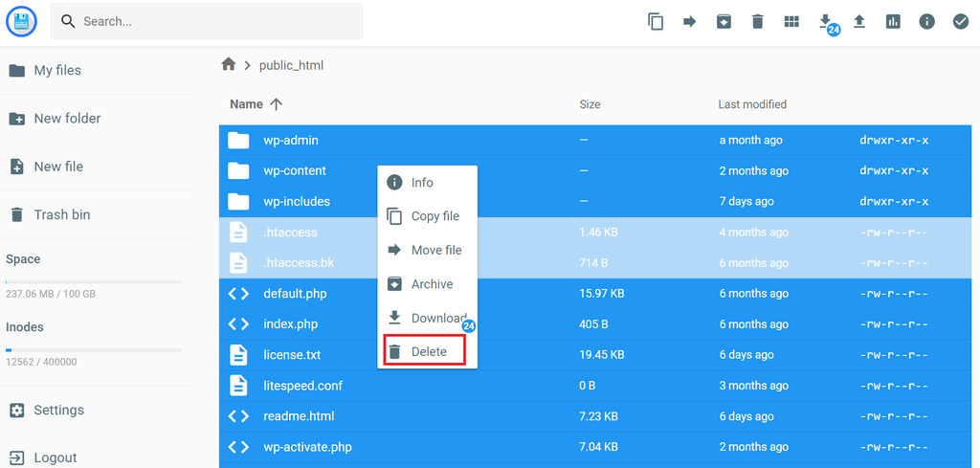Image resolution: width=980 pixels, height=468 pixels.
Task: Click the trash delete icon in top toolbar
Action: tap(757, 21)
